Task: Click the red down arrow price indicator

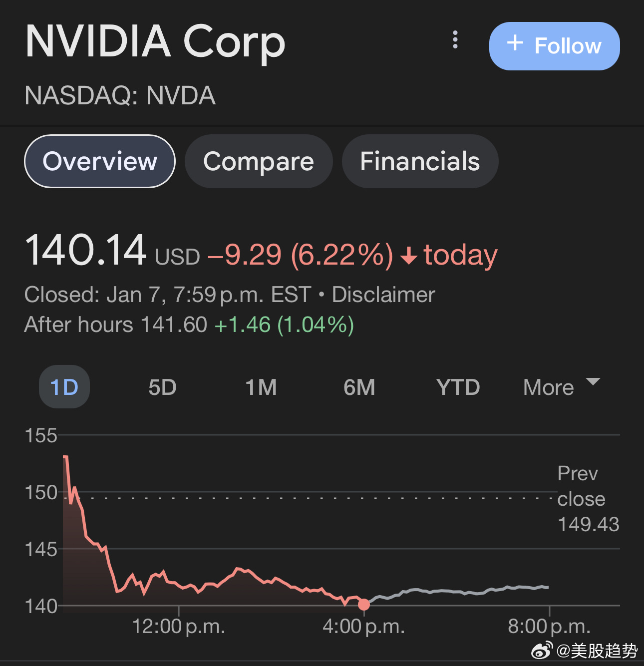Action: point(409,255)
